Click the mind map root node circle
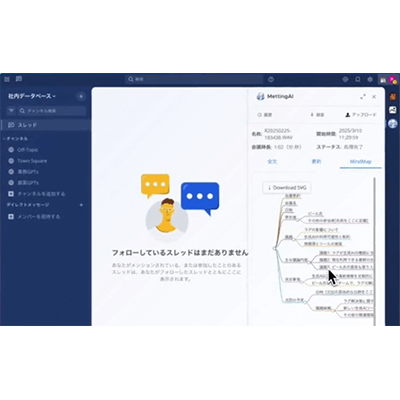The image size is (400, 400). (274, 248)
